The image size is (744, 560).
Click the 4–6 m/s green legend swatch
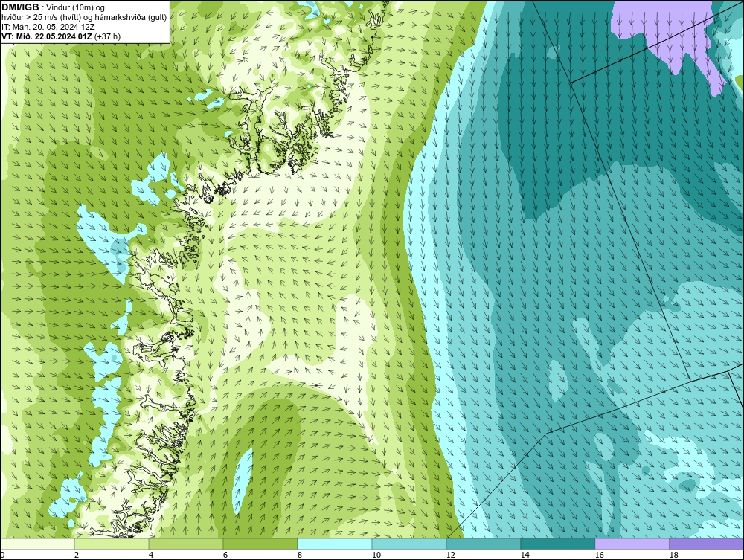[186, 544]
